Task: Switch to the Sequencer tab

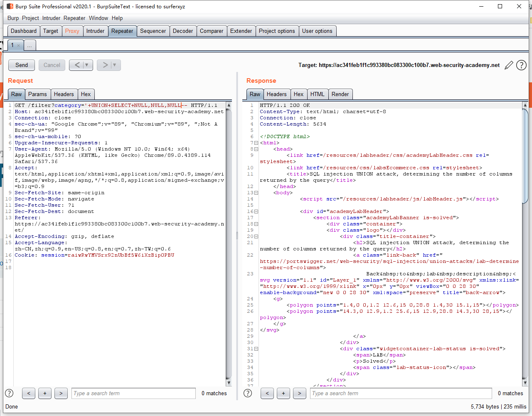Action: coord(153,31)
